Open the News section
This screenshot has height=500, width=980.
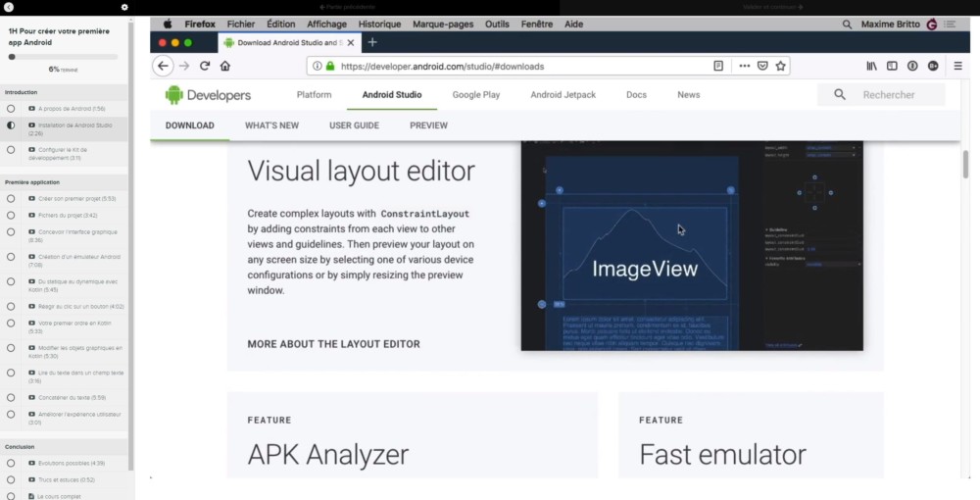coord(689,95)
